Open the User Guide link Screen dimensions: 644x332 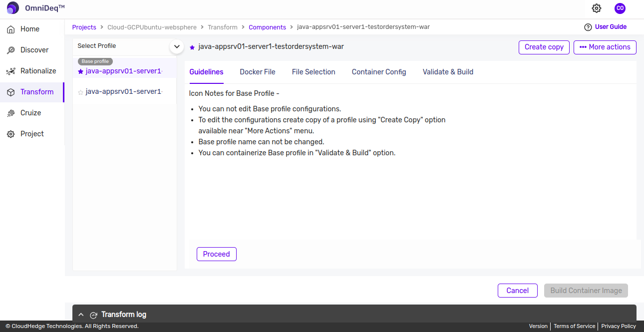(605, 27)
